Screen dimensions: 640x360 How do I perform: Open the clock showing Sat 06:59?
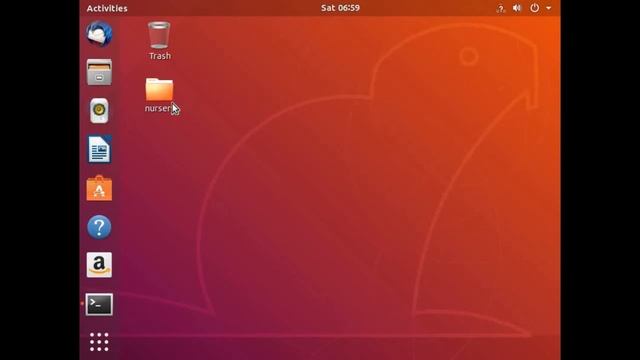(x=340, y=8)
